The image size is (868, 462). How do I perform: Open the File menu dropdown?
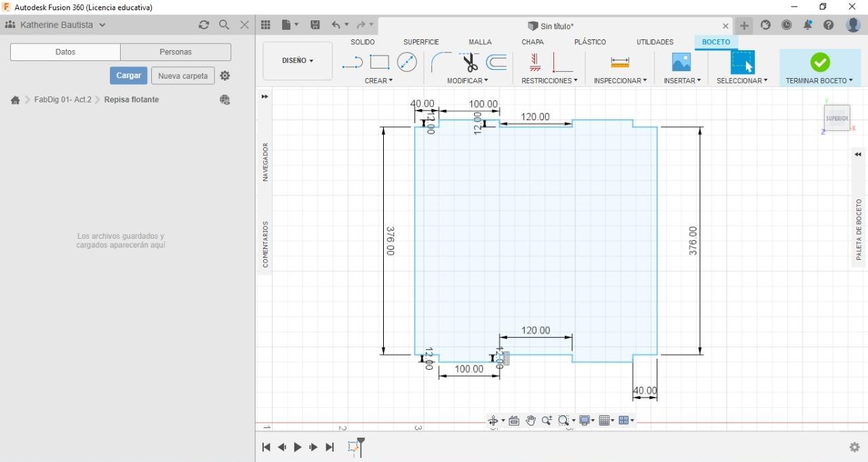coord(290,25)
